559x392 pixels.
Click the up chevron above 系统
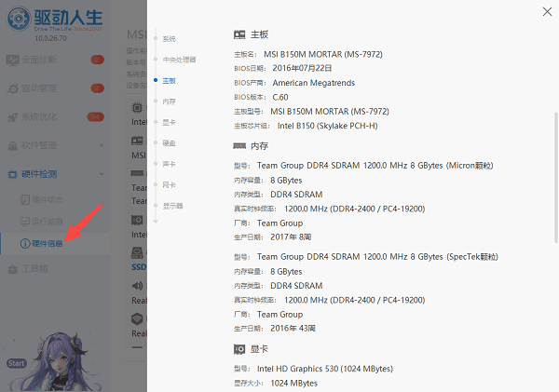157,25
